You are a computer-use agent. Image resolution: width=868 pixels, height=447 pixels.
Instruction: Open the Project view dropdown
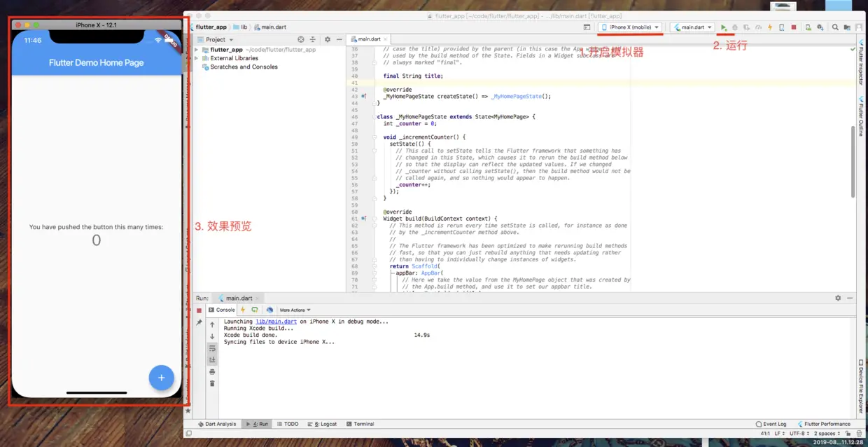[x=216, y=40]
